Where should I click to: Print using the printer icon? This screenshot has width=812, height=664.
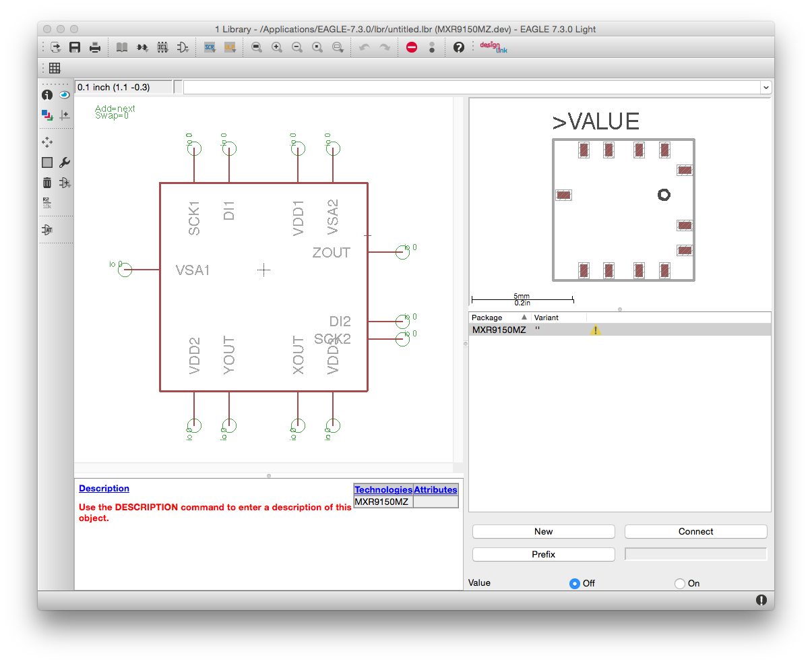pos(95,47)
